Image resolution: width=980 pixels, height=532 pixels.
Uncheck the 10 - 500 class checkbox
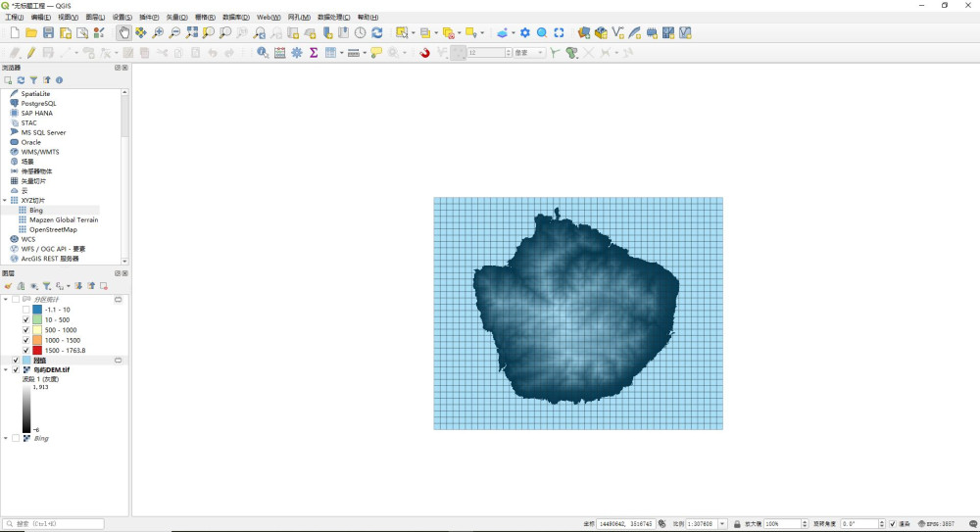pyautogui.click(x=25, y=319)
